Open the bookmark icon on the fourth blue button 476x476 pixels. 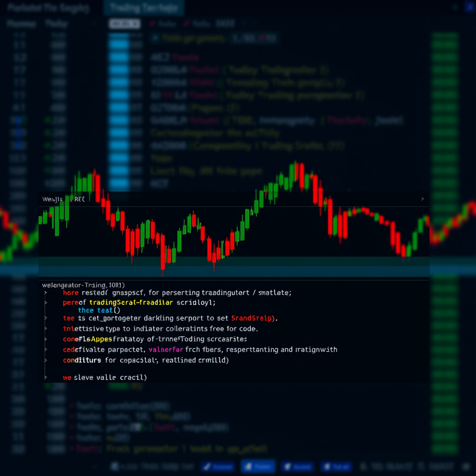(x=327, y=466)
